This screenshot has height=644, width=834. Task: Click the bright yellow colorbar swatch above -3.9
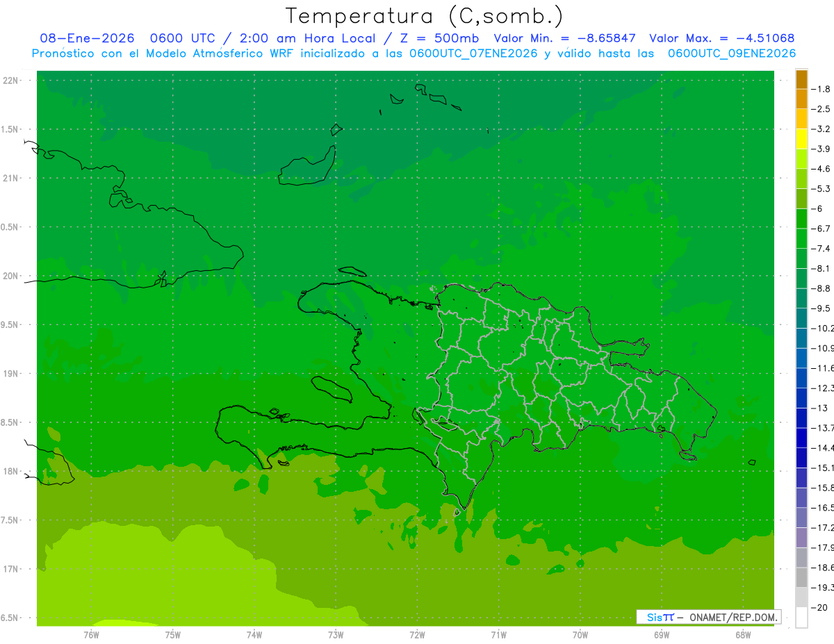pyautogui.click(x=801, y=139)
